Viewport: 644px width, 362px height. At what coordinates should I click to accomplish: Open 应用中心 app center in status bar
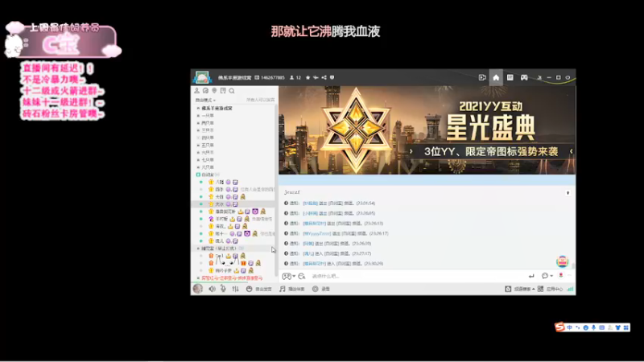551,289
